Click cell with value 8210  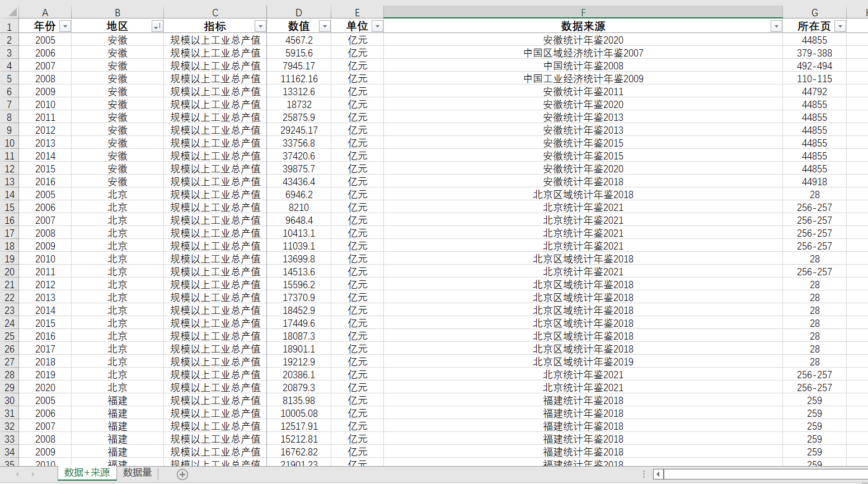[299, 207]
